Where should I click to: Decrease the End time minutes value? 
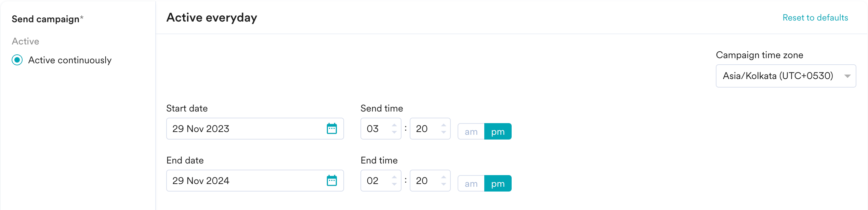[444, 185]
